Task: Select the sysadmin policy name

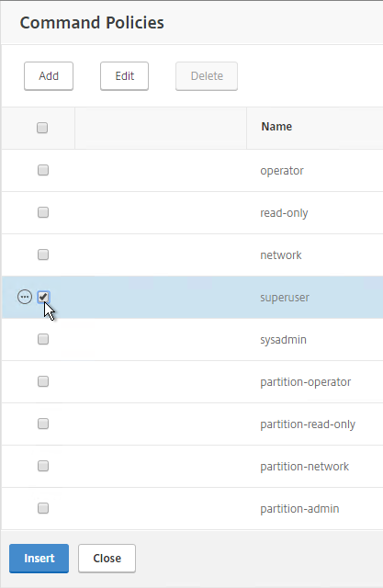Action: pos(283,340)
